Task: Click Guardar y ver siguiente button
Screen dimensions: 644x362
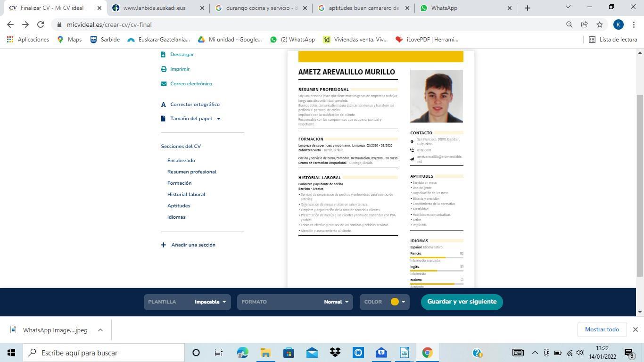Action: (462, 302)
